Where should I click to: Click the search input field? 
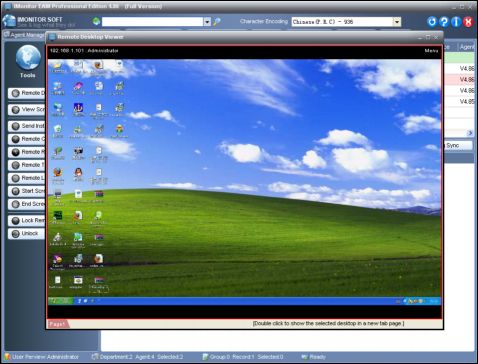point(152,22)
